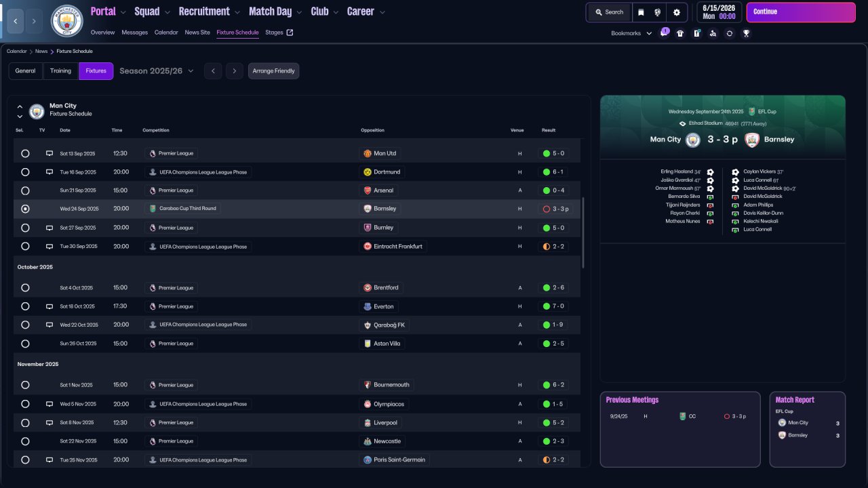868x488 pixels.
Task: Open the settings gear icon
Action: click(x=677, y=12)
